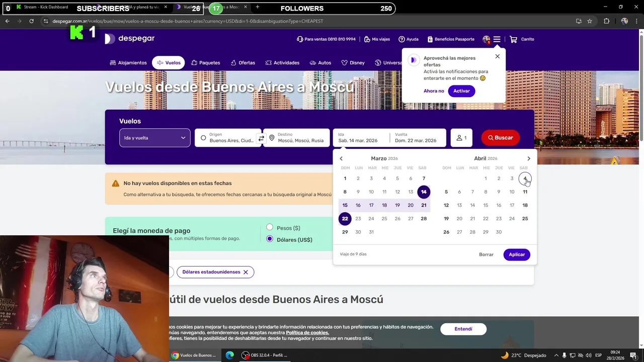Click Borrar to clear dates
644x362 pixels.
click(486, 254)
